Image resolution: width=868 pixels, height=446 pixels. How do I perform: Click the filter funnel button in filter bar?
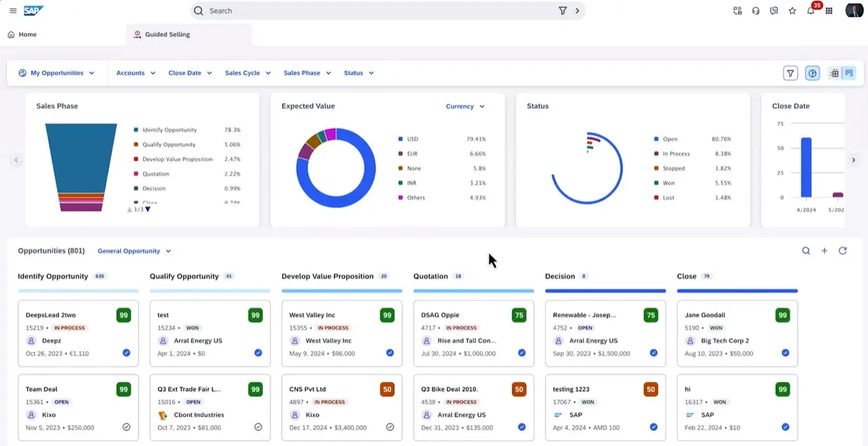pyautogui.click(x=791, y=73)
